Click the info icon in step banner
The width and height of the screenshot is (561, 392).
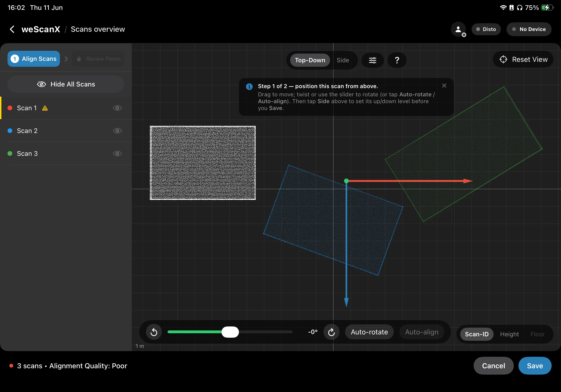tap(249, 86)
